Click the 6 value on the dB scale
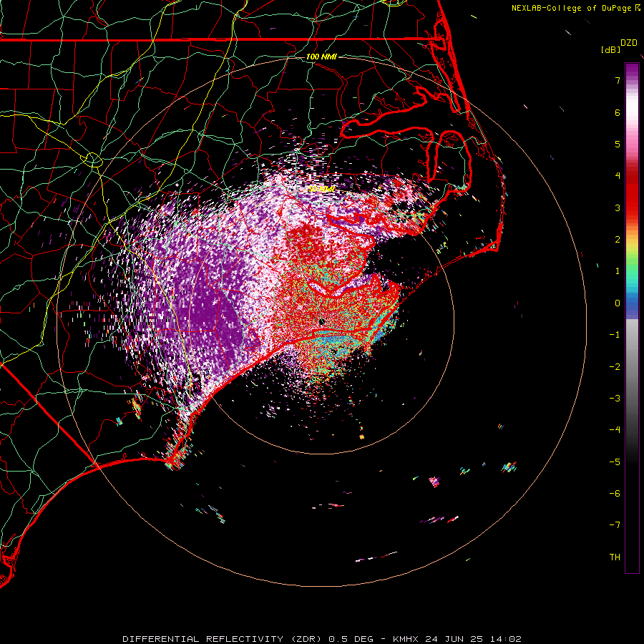 pos(618,112)
